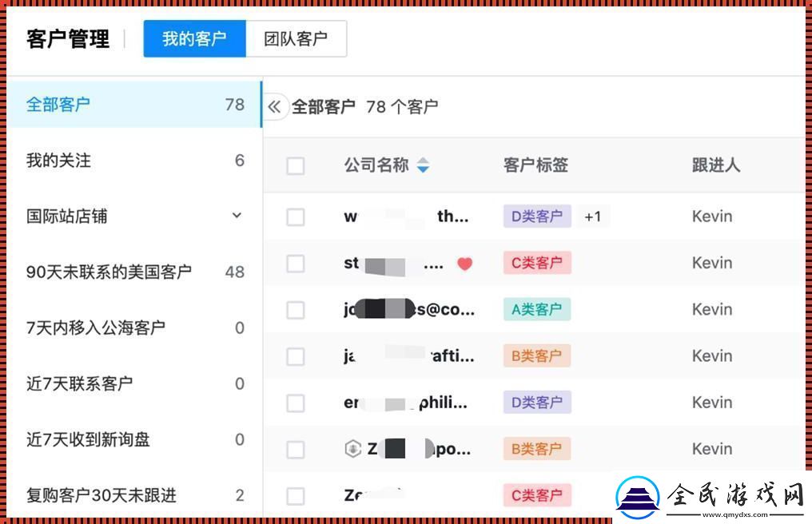812x524 pixels.
Task: Click Kevin in A类客户 row
Action: pyautogui.click(x=712, y=310)
